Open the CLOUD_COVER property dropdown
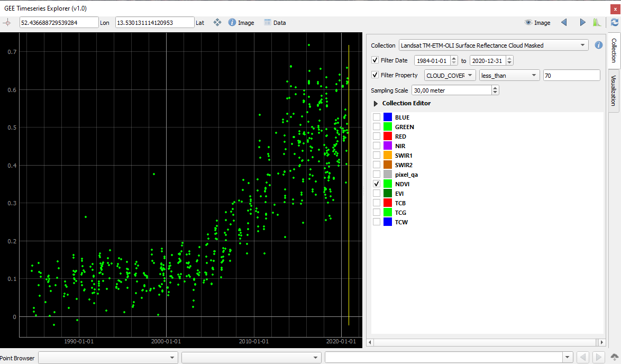 450,75
